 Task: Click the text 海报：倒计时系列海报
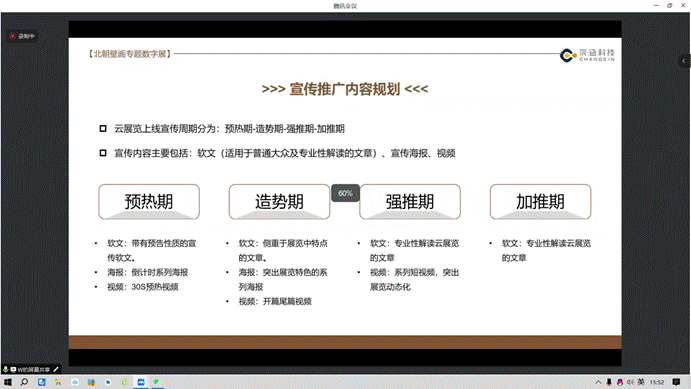[148, 272]
